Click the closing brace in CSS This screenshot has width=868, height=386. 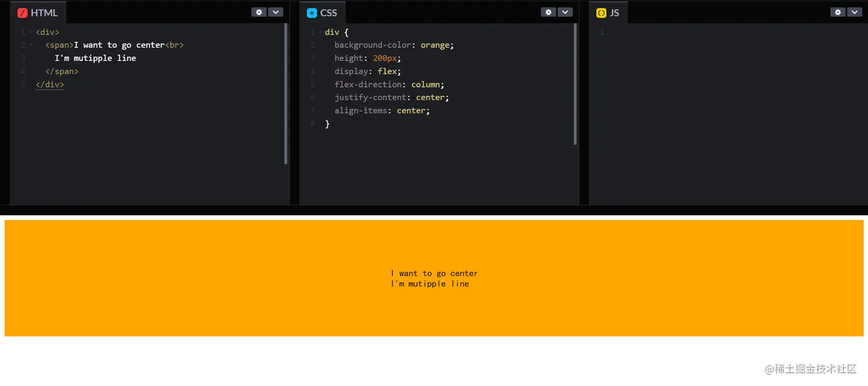(x=327, y=123)
